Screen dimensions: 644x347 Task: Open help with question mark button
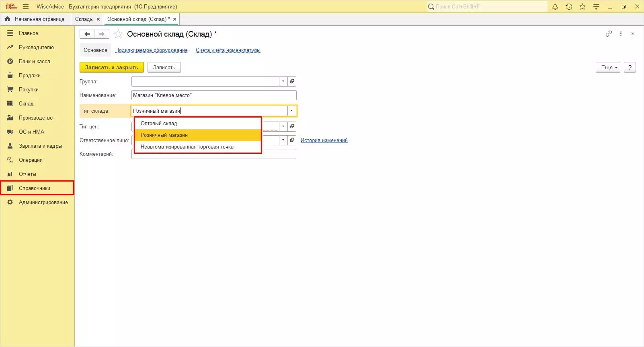coord(630,67)
